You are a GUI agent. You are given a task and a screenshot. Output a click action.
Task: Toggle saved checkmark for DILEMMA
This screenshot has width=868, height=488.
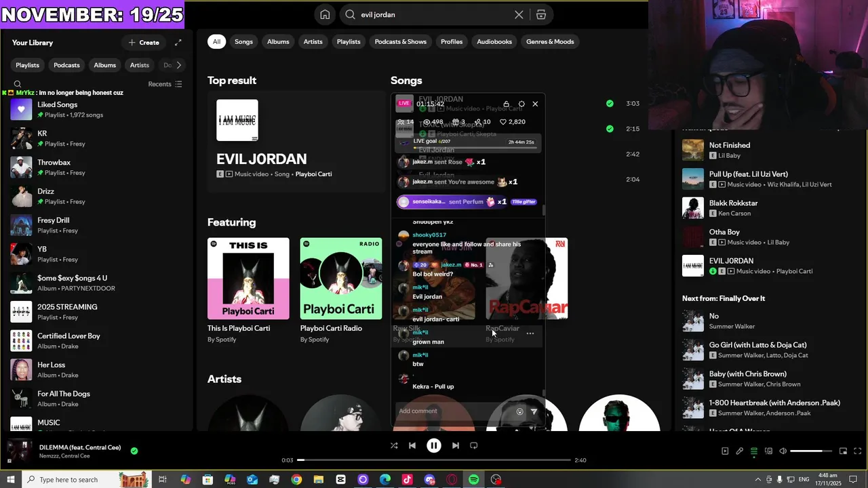[134, 451]
